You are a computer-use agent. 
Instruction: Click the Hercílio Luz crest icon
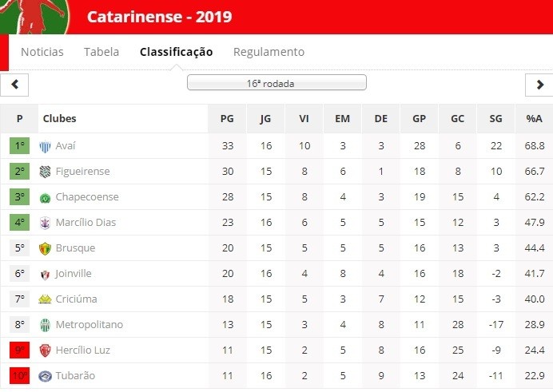click(46, 350)
